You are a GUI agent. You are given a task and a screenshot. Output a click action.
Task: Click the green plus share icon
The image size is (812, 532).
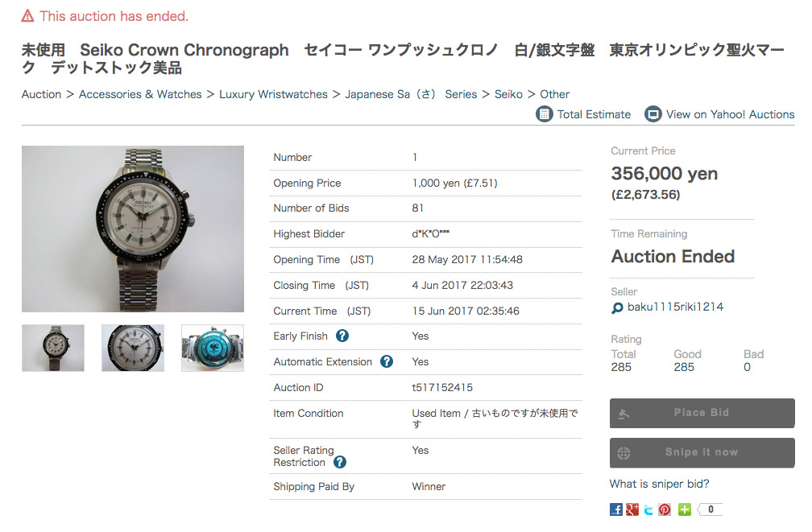pyautogui.click(x=684, y=509)
